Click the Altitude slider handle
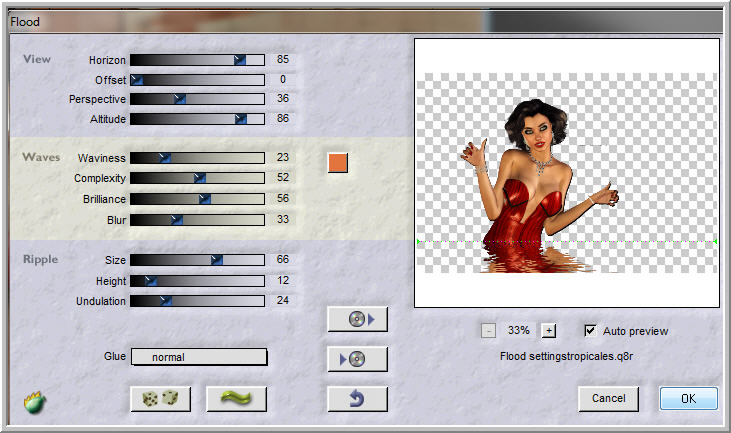731x433 pixels. tap(241, 119)
